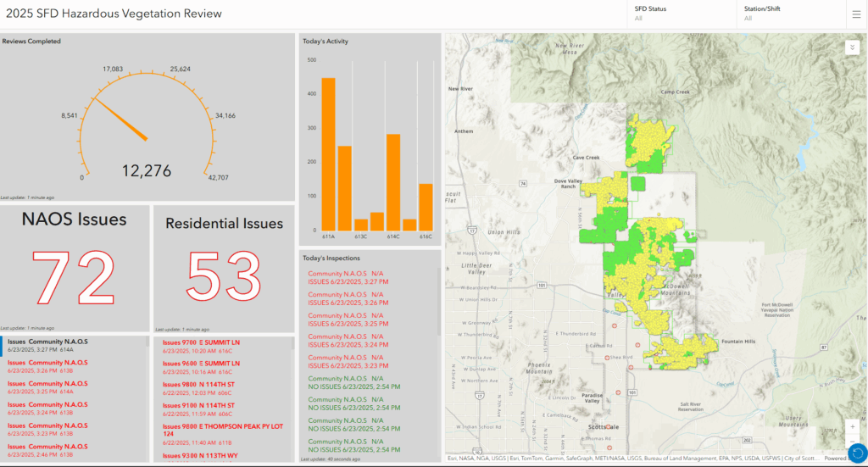Select Issues 9700 E SUMMIT LN row

click(223, 347)
